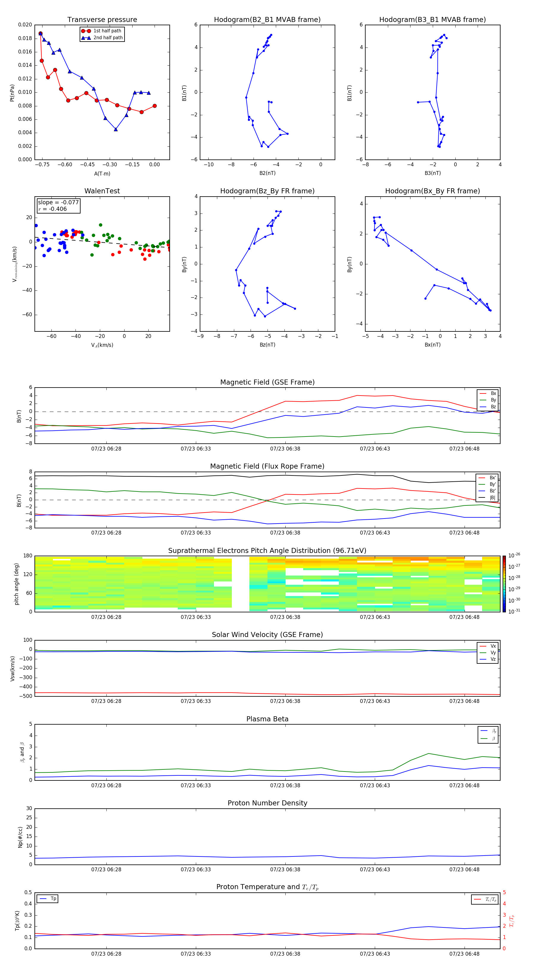Click the 'Proton Temperature and Te/Tp' title
The height and width of the screenshot is (980, 535).
coord(267,887)
